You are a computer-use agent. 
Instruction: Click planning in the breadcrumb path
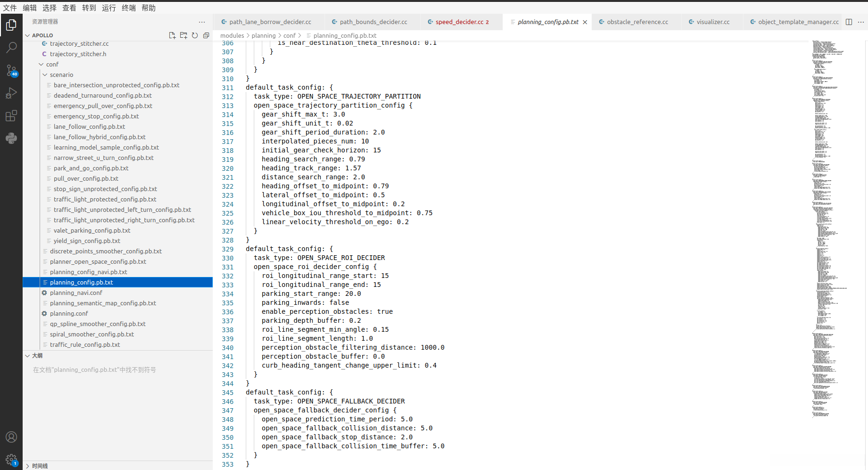point(264,35)
